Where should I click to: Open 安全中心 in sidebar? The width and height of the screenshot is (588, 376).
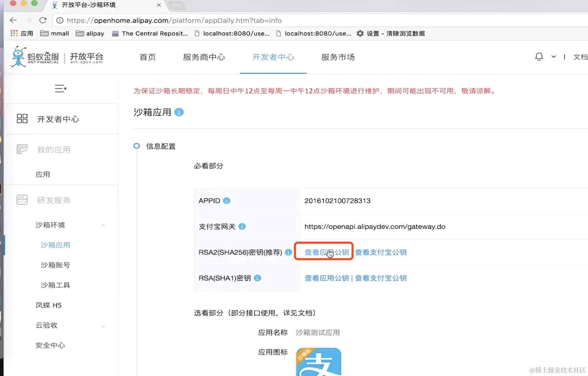click(50, 345)
